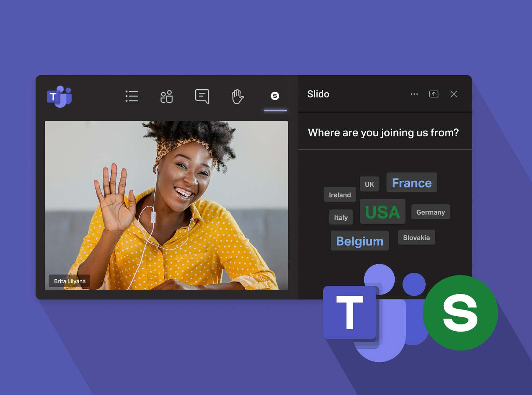Click the Slido S icon in the toolbar
Image resolution: width=532 pixels, height=395 pixels.
click(275, 96)
